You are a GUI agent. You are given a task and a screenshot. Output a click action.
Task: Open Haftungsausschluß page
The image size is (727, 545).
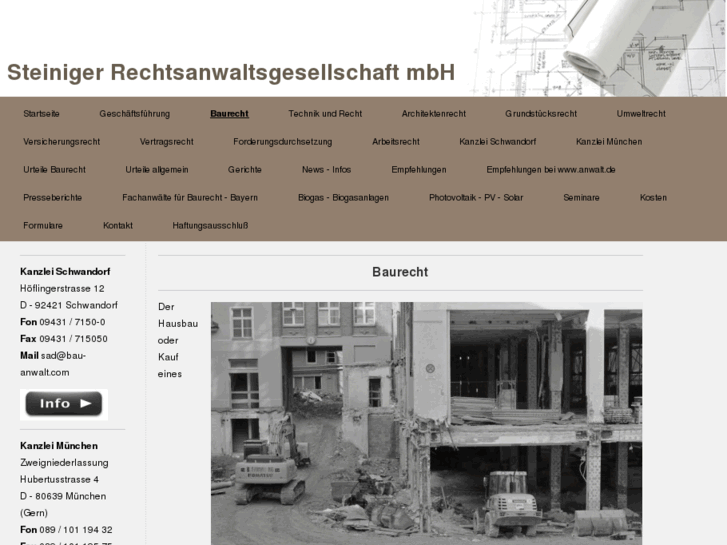click(210, 225)
